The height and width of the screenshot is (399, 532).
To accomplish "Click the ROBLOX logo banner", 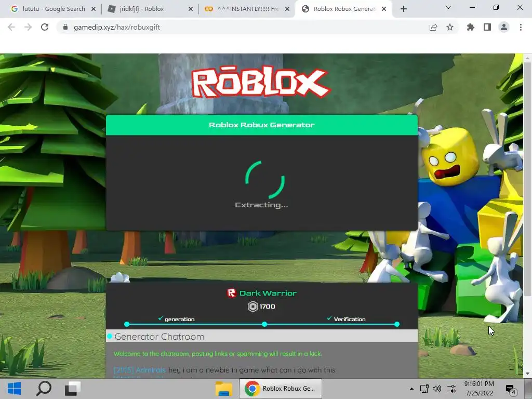I will [x=261, y=83].
